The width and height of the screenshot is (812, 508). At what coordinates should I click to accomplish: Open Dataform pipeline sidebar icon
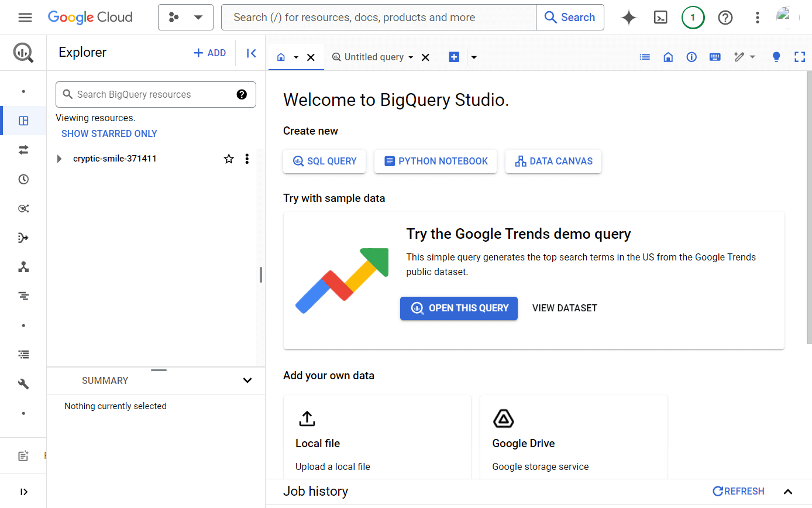tap(23, 238)
